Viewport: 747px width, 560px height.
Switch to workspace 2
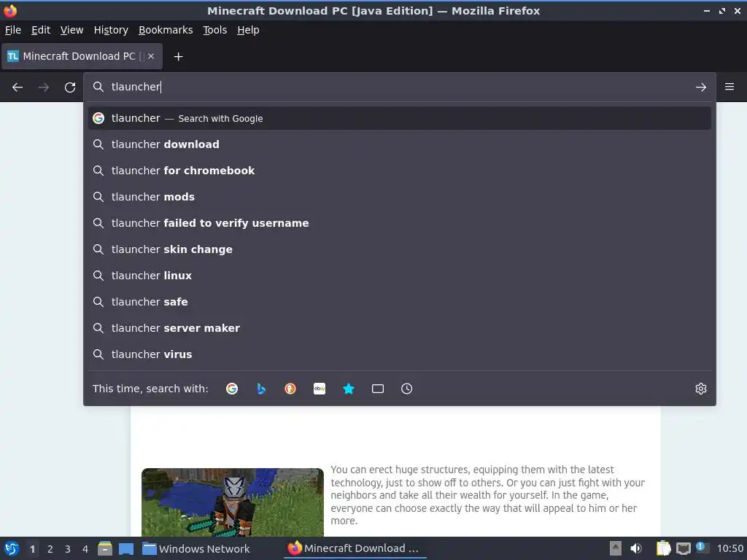pos(50,549)
